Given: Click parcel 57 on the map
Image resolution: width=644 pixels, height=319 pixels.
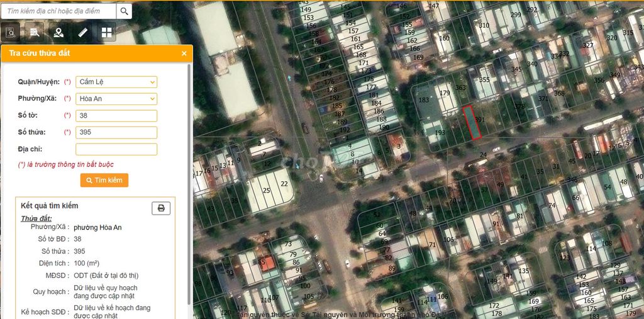Looking at the screenshot, I should 485,189.
